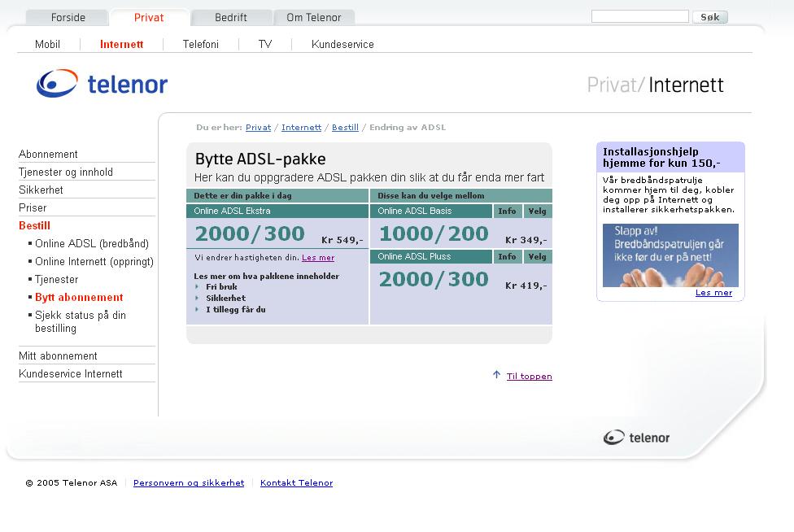Follow the Privat breadcrumb link
794x532 pixels.
tap(258, 127)
